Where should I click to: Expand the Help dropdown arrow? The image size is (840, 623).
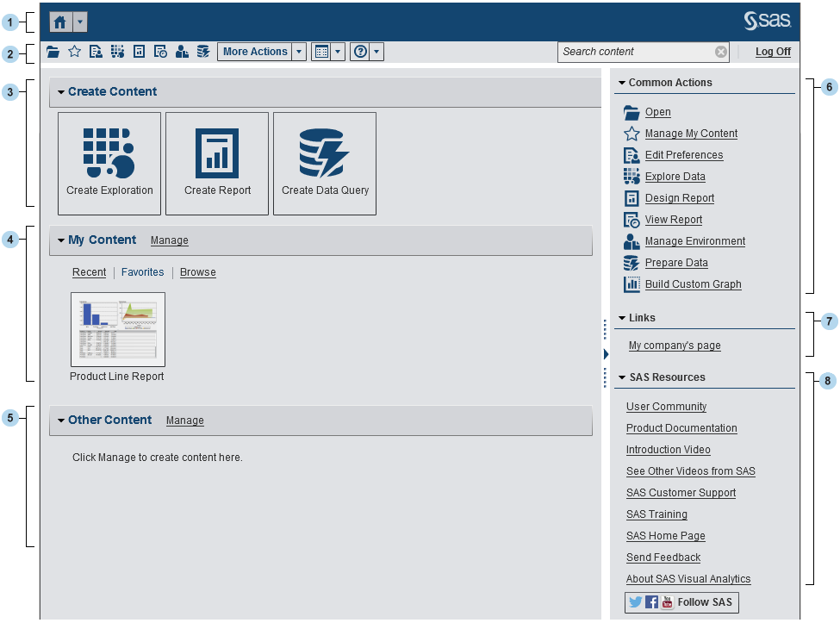(376, 51)
